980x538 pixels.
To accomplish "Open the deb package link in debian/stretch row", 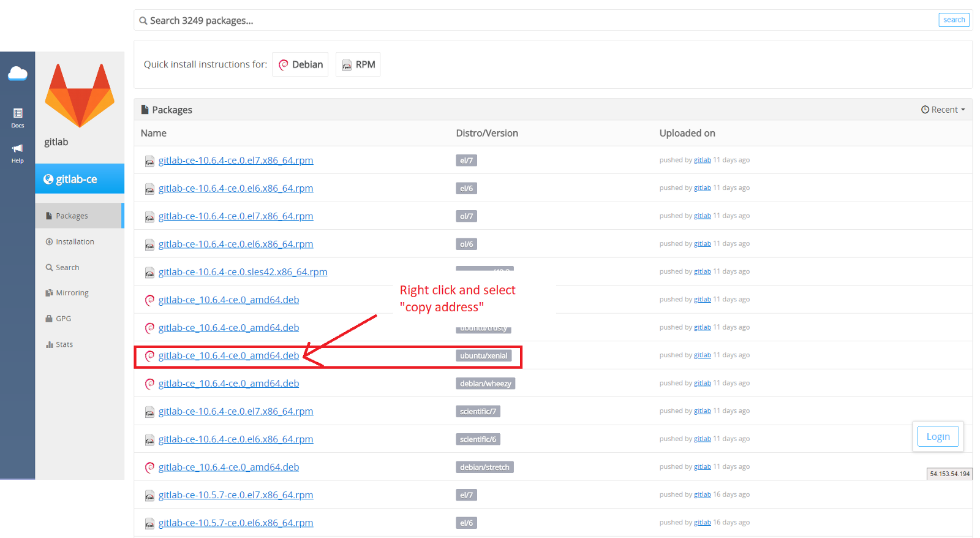I will (x=229, y=467).
